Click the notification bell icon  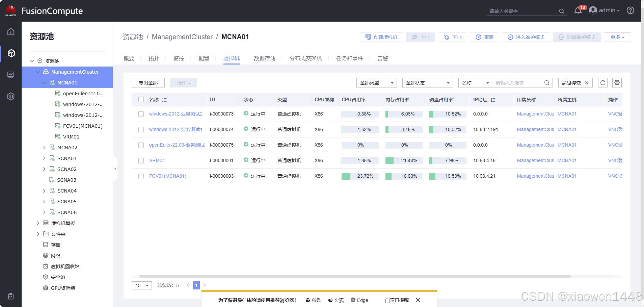[x=578, y=11]
